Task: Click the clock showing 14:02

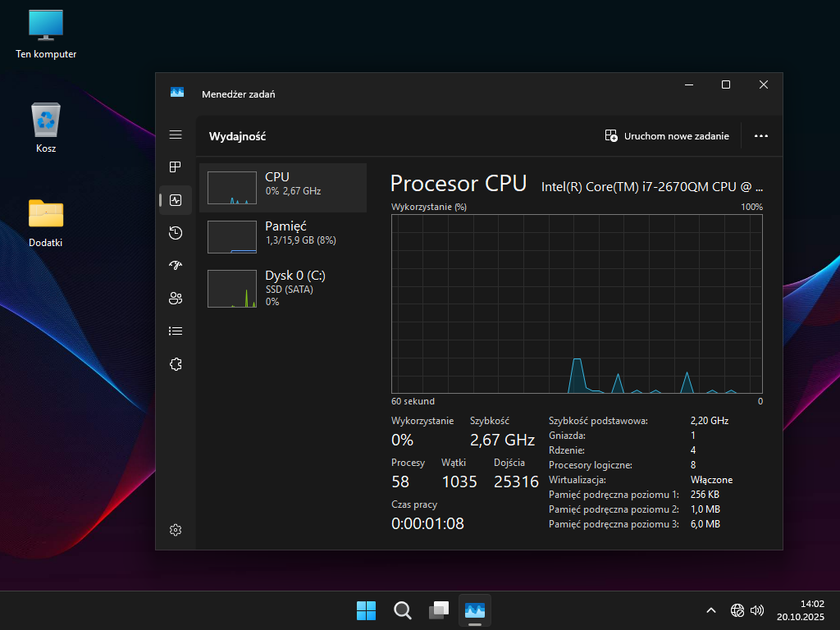Action: click(x=800, y=609)
